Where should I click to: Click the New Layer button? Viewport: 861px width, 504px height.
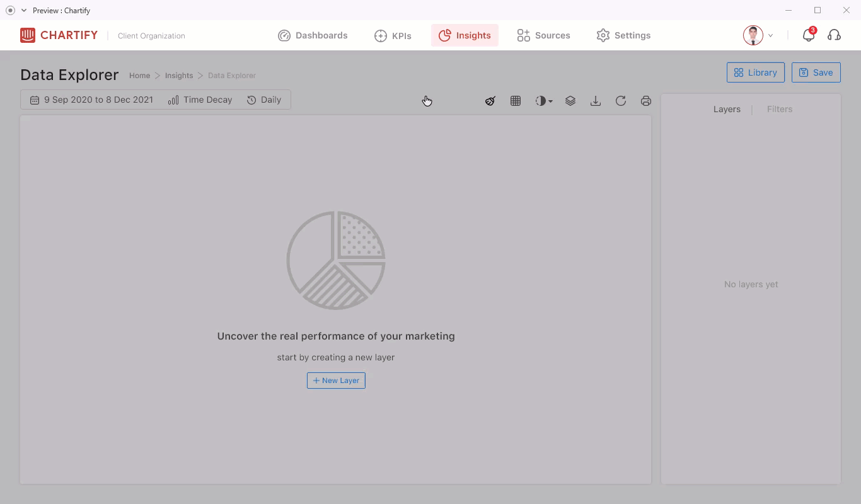click(x=336, y=381)
